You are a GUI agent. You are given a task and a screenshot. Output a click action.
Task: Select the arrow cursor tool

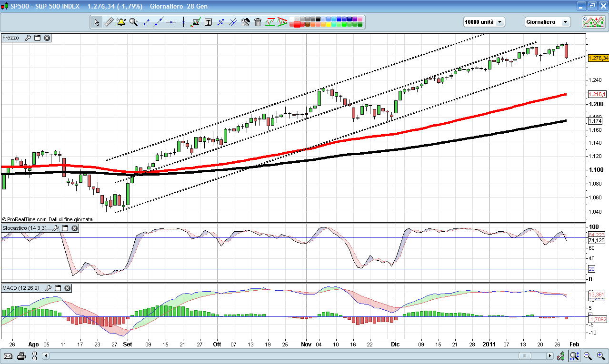97,22
